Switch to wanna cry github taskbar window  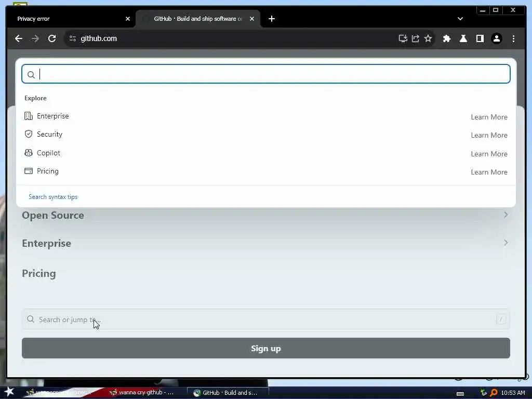click(x=142, y=393)
